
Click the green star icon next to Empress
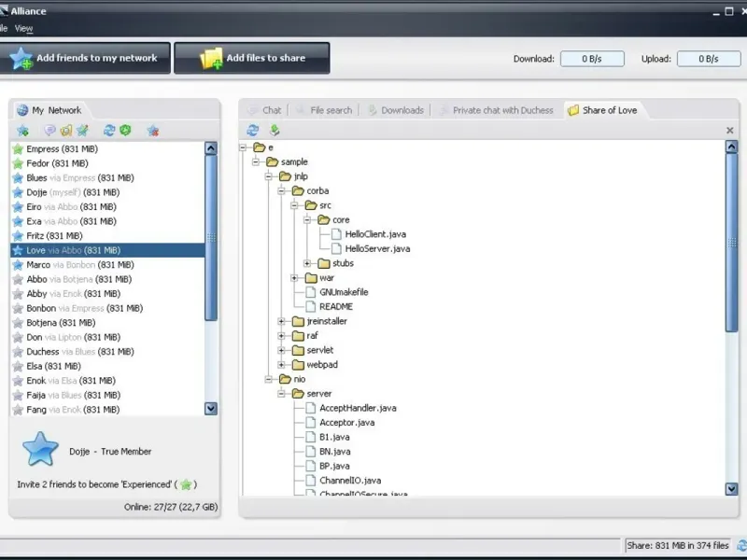click(x=18, y=149)
